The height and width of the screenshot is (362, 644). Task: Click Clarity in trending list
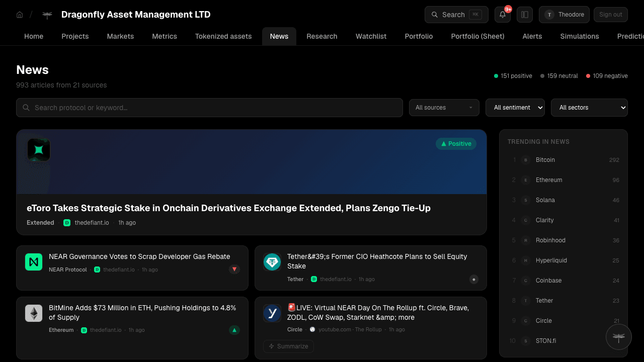click(545, 220)
